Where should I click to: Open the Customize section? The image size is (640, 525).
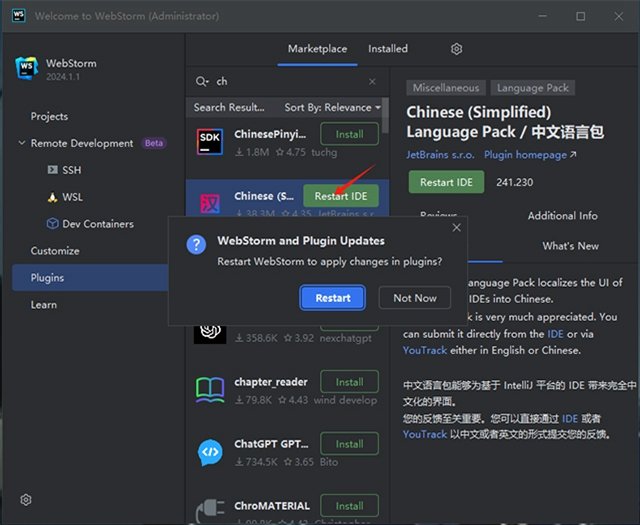pos(55,251)
